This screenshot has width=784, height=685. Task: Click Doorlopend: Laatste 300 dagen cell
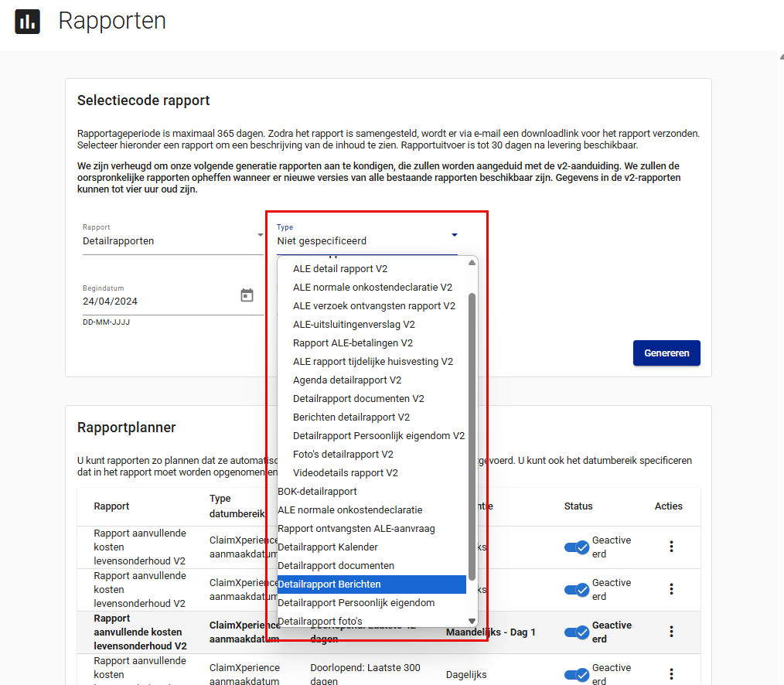pos(365,674)
